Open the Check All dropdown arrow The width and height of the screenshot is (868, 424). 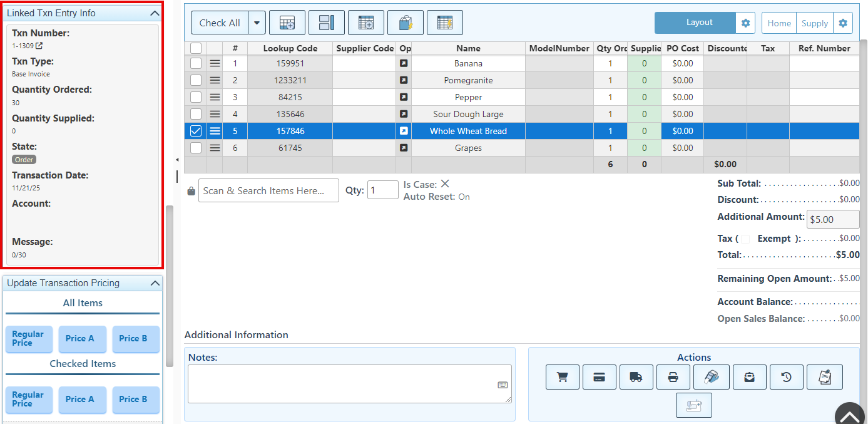pyautogui.click(x=257, y=23)
